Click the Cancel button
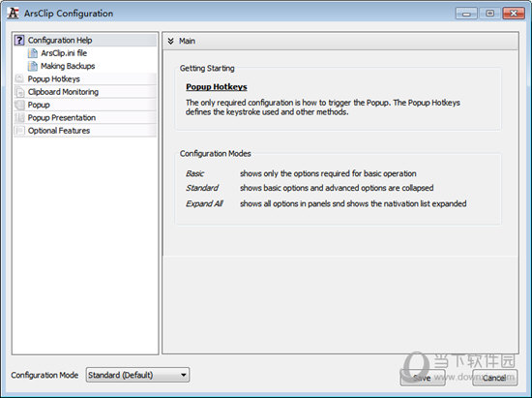This screenshot has width=532, height=398. pyautogui.click(x=494, y=378)
